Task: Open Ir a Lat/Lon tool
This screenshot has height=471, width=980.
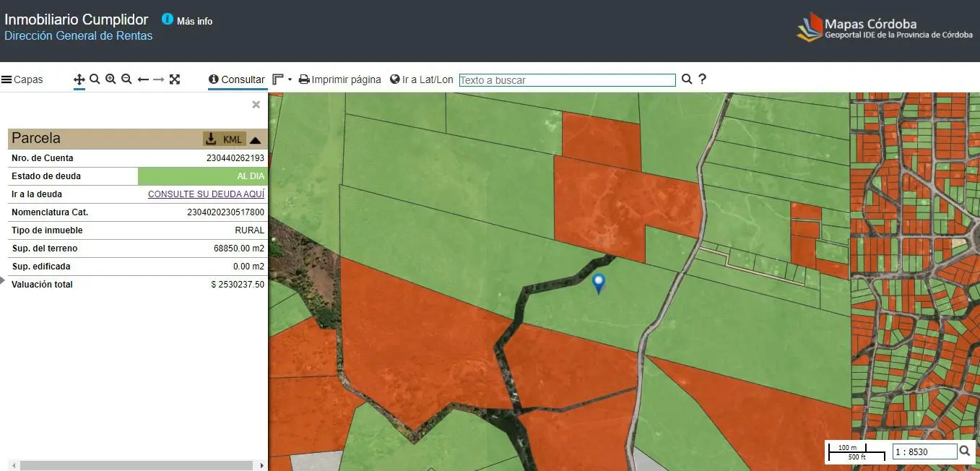Action: tap(422, 79)
